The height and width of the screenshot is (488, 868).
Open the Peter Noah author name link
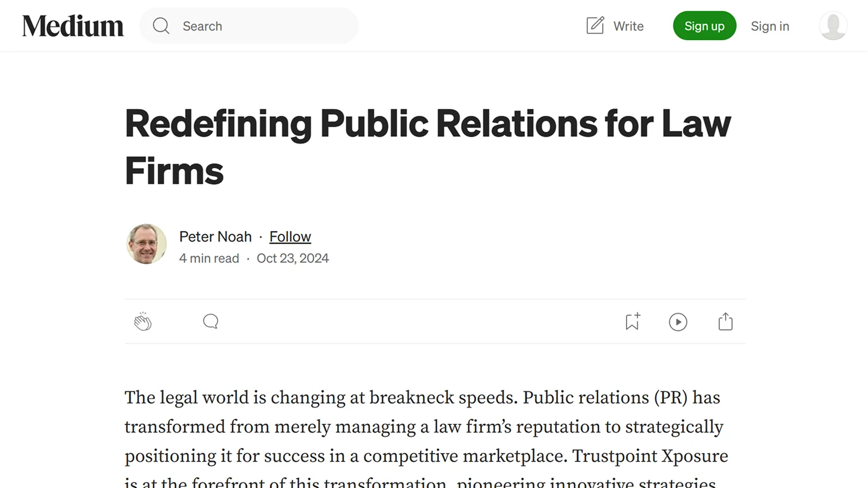(215, 237)
